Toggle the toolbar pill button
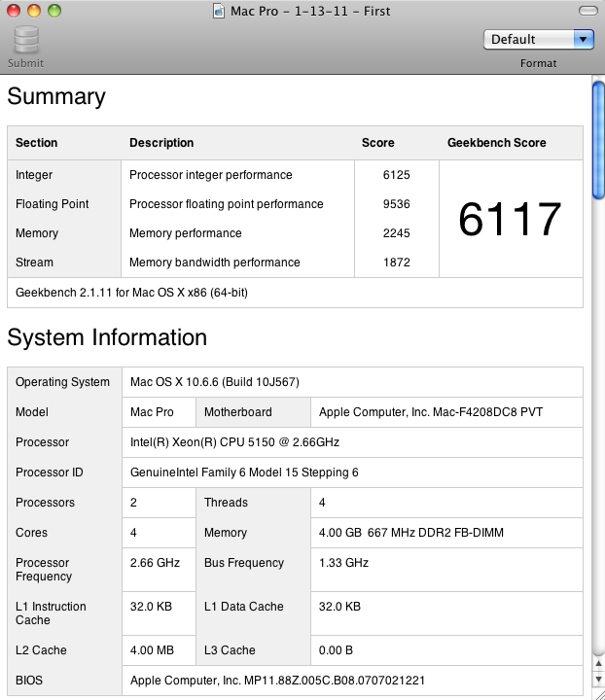 pyautogui.click(x=587, y=11)
